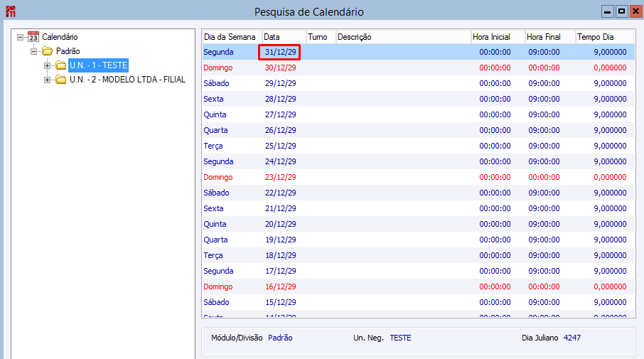Select the Sexta row dated 21/12/29
The image size is (644, 359).
pos(419,208)
